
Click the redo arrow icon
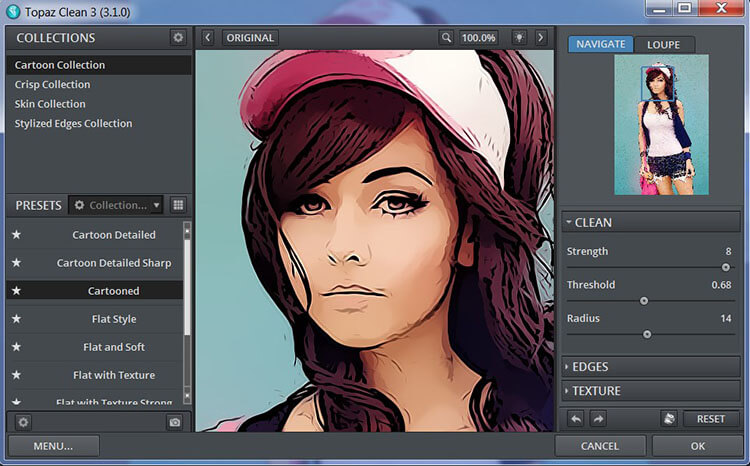click(597, 419)
